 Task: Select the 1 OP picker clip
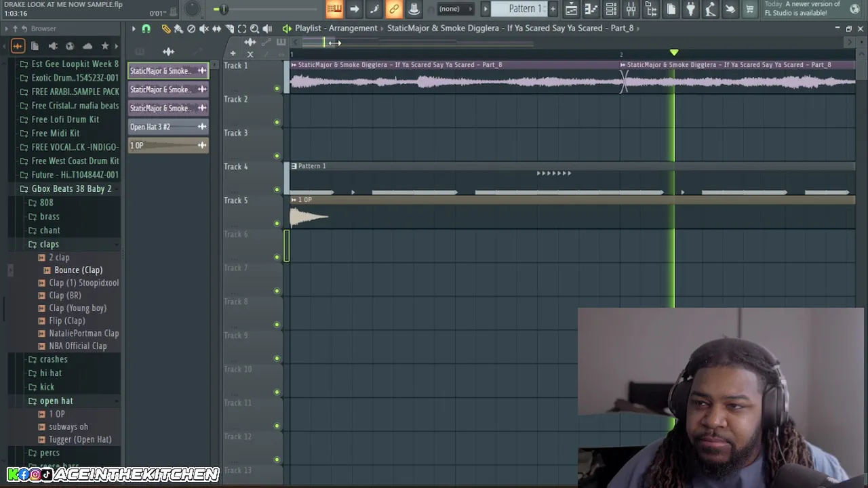click(x=168, y=145)
